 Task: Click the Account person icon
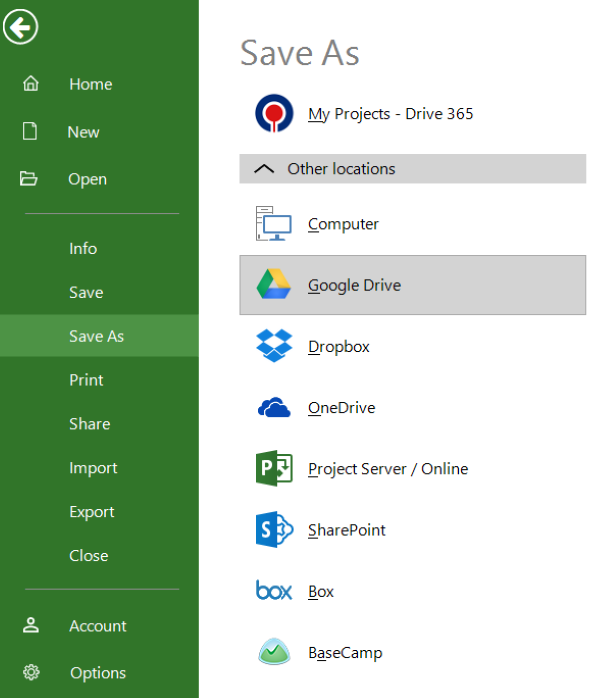(x=31, y=625)
